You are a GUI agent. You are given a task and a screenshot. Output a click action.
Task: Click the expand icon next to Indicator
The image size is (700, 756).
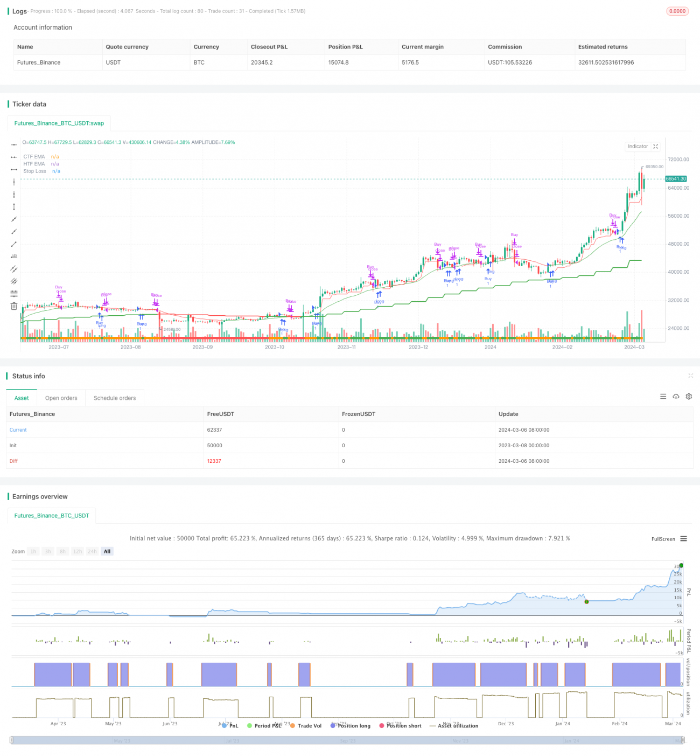655,146
